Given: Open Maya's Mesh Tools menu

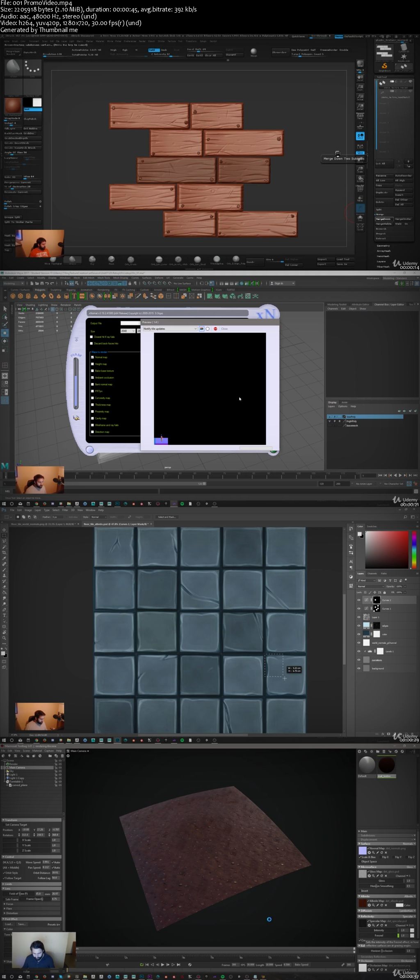Looking at the screenshot, I should [x=104, y=278].
